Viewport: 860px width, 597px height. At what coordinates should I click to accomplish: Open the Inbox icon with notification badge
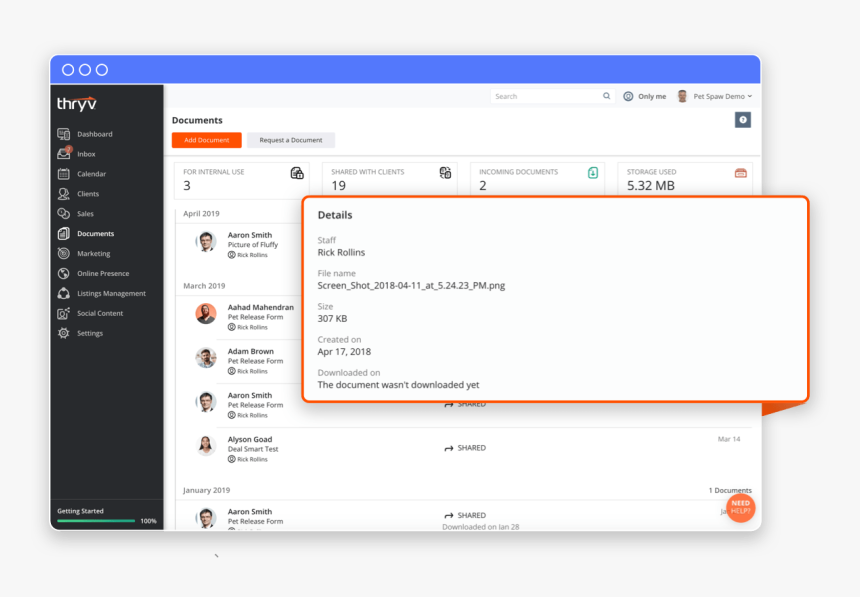point(64,153)
